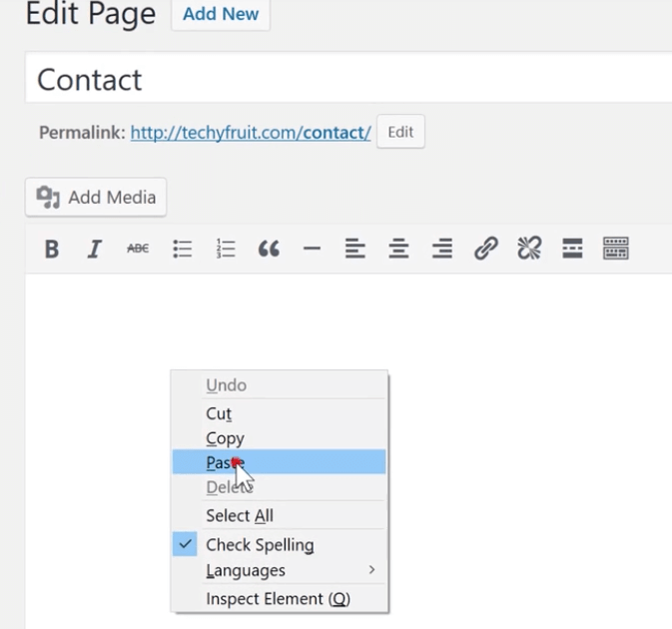Insert a horizontal line
The width and height of the screenshot is (672, 629).
click(312, 248)
